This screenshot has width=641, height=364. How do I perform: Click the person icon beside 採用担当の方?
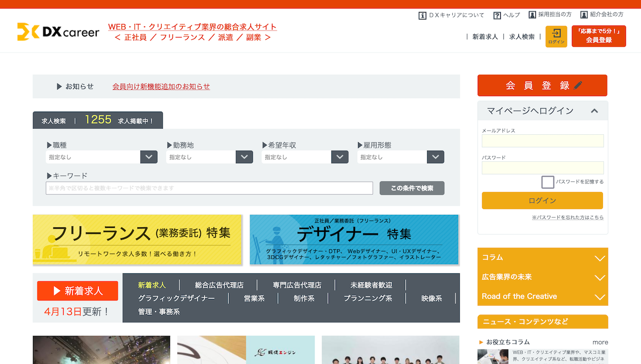pyautogui.click(x=532, y=15)
